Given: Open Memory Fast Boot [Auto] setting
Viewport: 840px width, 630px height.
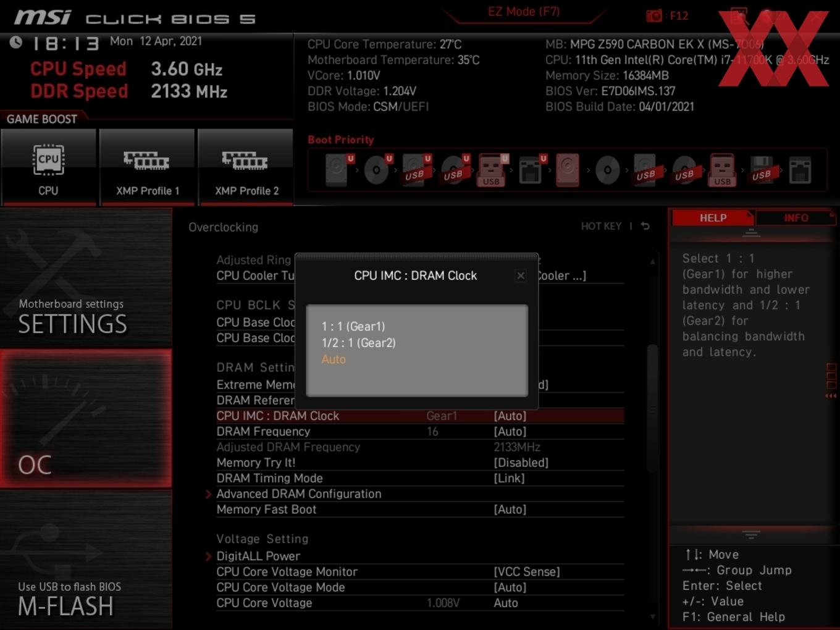Looking at the screenshot, I should 510,509.
